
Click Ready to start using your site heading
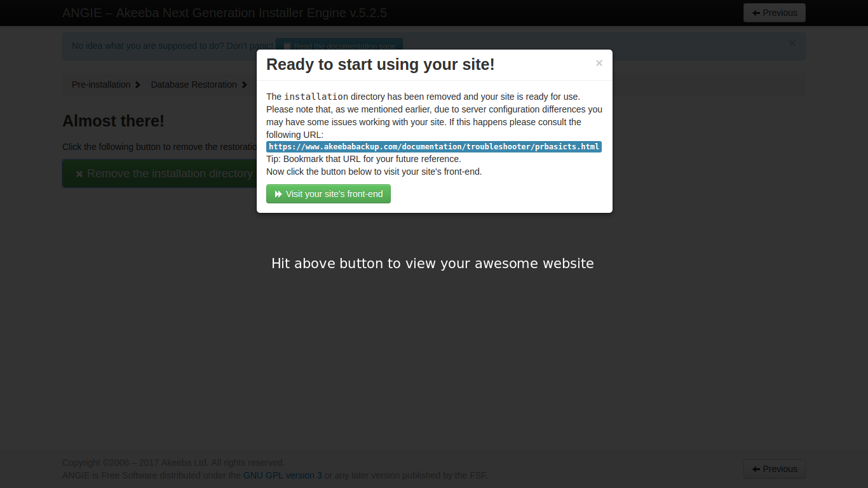pos(380,64)
